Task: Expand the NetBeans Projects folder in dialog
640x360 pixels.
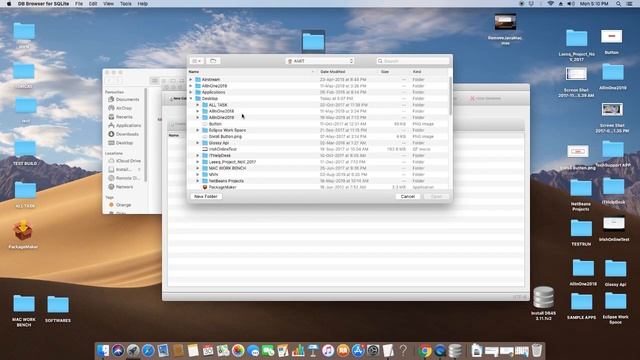Action: 198,181
